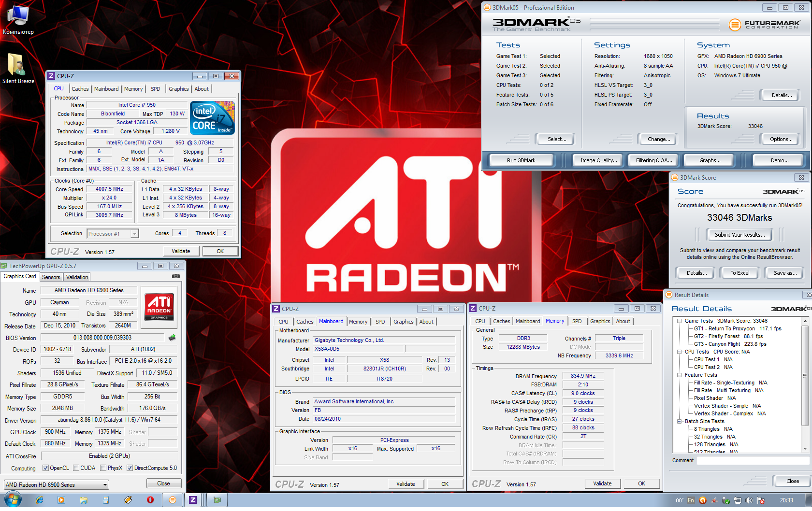The image size is (812, 511).
Task: Open the Sensors tab in GPU-Z
Action: [51, 277]
